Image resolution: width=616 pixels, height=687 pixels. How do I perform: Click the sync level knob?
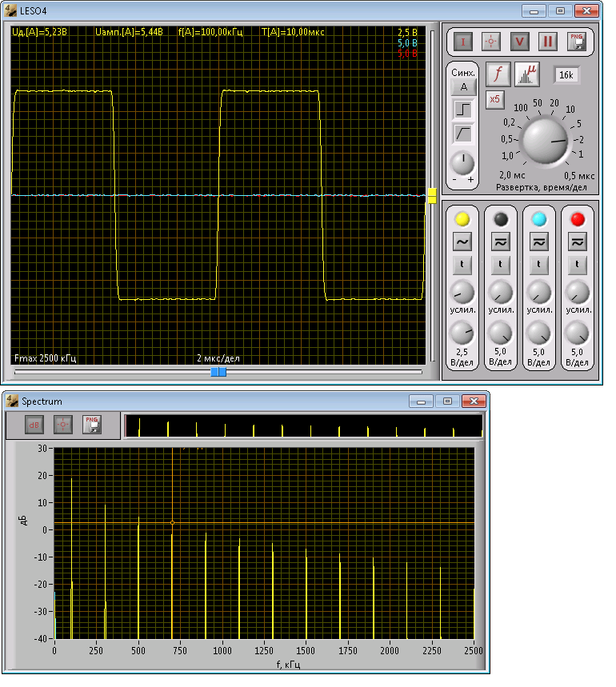(x=462, y=164)
